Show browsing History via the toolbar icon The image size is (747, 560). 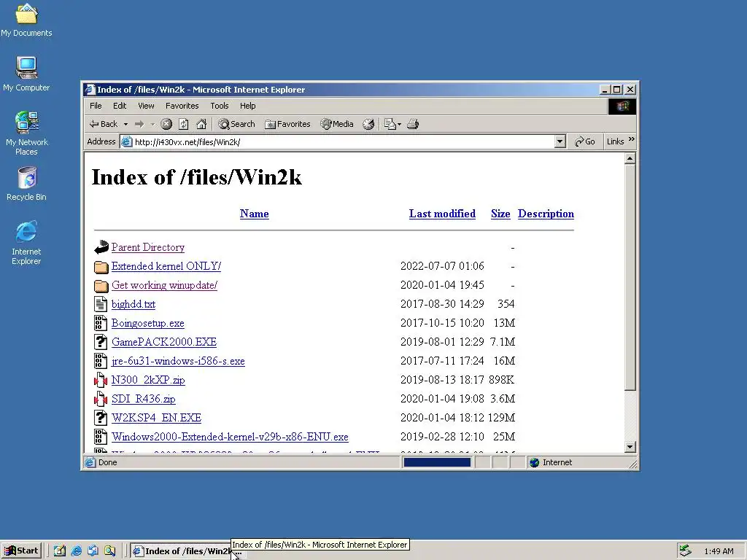click(x=368, y=124)
